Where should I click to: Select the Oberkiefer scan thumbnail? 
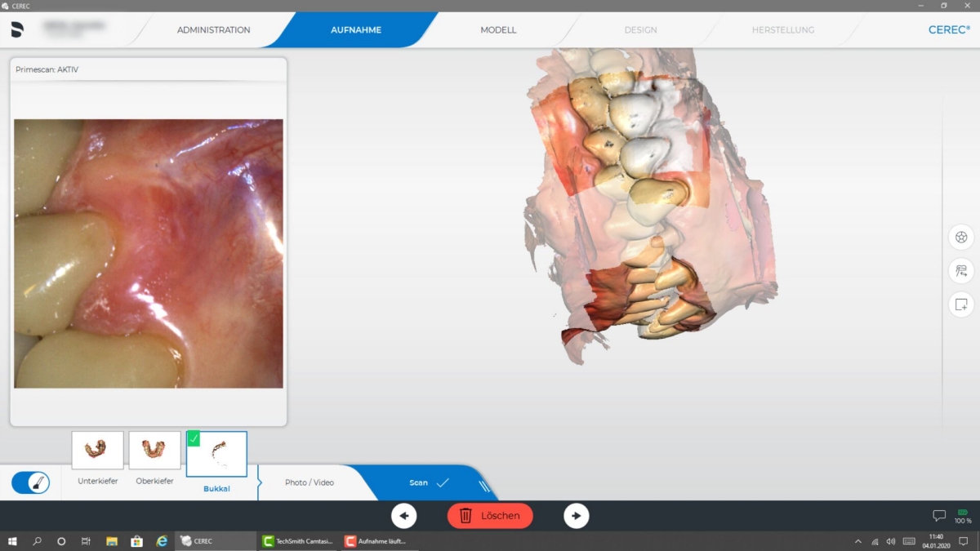point(154,451)
